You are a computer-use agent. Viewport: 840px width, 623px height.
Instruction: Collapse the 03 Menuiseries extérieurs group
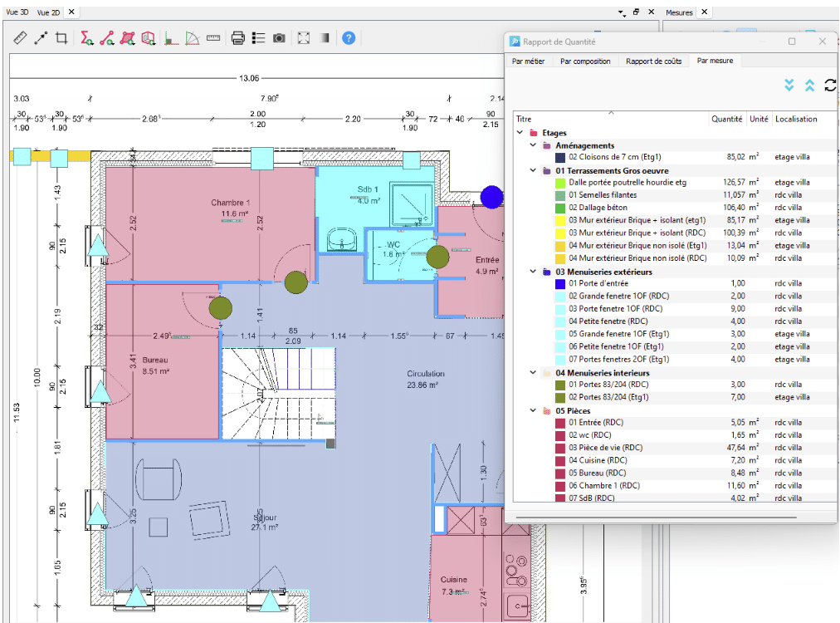534,271
